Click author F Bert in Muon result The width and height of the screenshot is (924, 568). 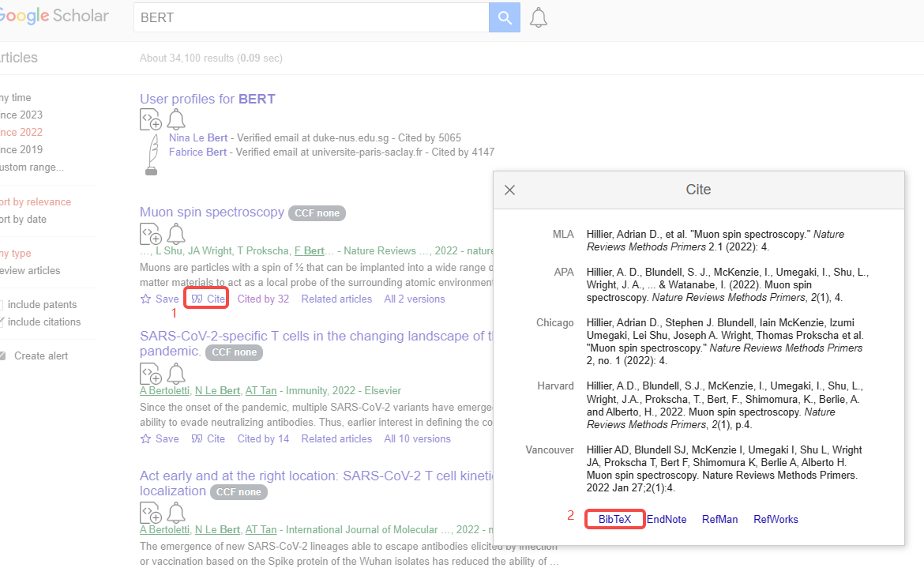(x=310, y=251)
